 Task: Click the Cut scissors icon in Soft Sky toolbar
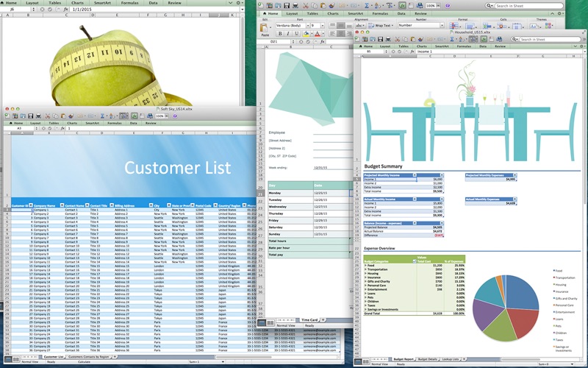click(48, 116)
